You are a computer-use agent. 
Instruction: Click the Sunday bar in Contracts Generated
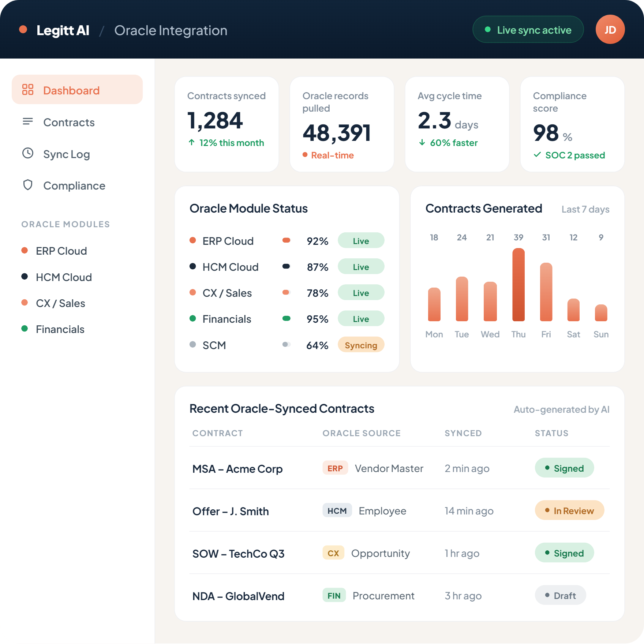click(x=601, y=313)
